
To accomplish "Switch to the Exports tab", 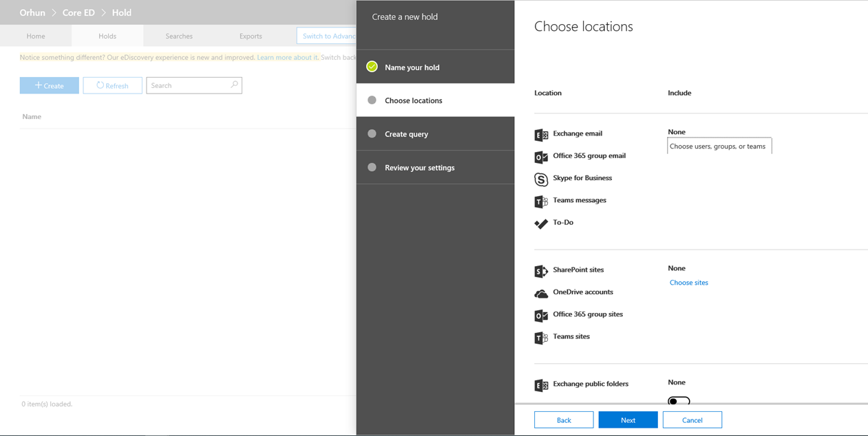I will tap(251, 36).
